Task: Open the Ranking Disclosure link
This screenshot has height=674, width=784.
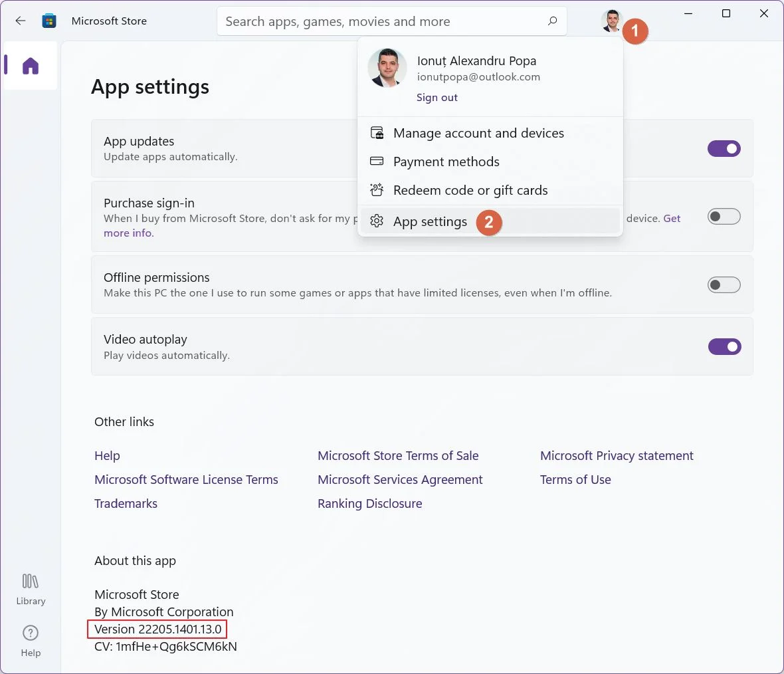Action: pos(370,504)
